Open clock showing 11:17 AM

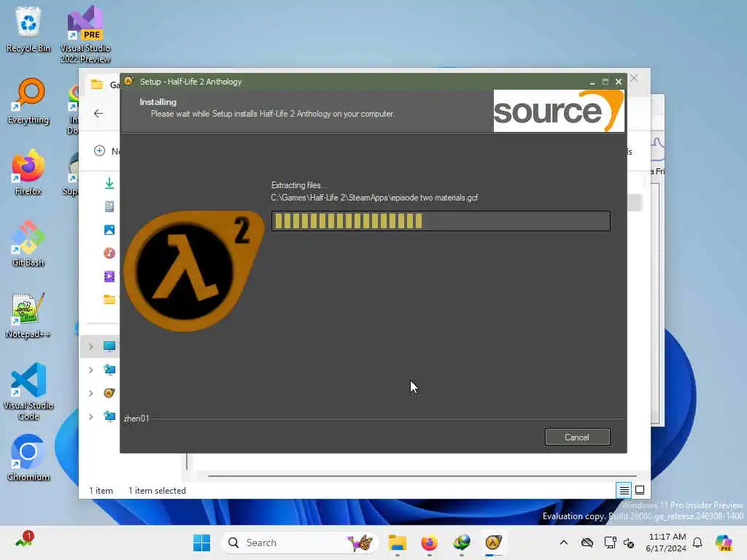(666, 542)
